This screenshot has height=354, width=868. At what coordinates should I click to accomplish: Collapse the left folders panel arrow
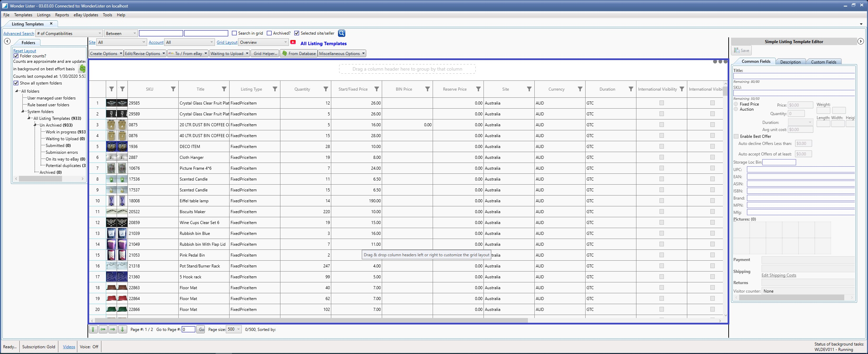click(x=7, y=41)
